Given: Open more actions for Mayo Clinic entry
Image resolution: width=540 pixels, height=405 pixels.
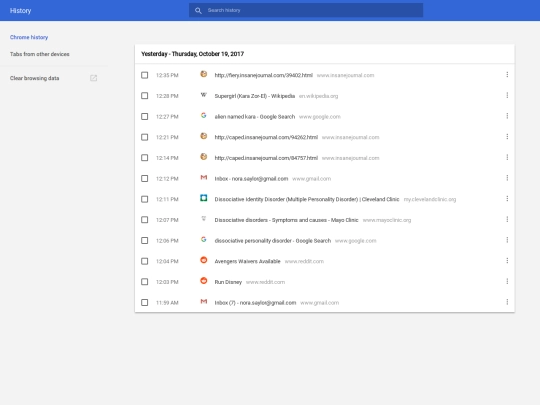Looking at the screenshot, I should [x=507, y=219].
